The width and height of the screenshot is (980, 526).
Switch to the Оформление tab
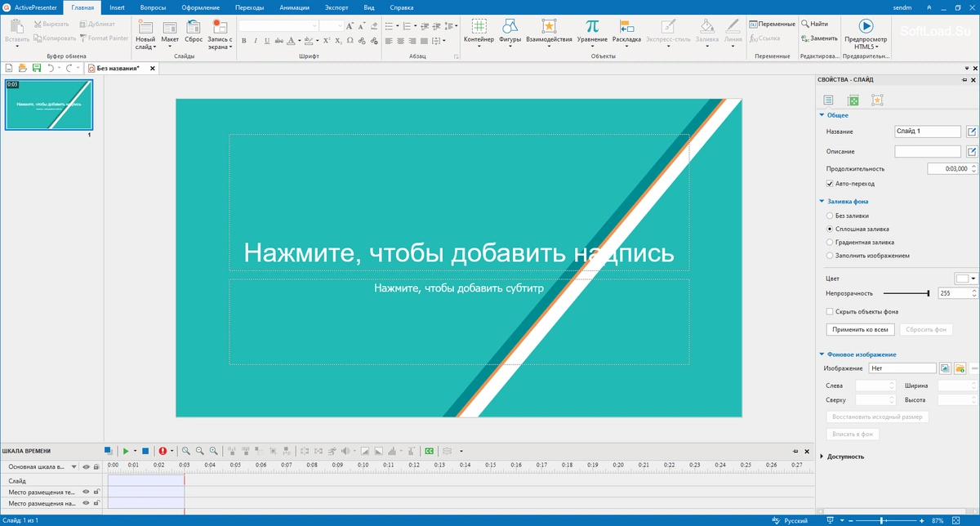click(x=201, y=7)
